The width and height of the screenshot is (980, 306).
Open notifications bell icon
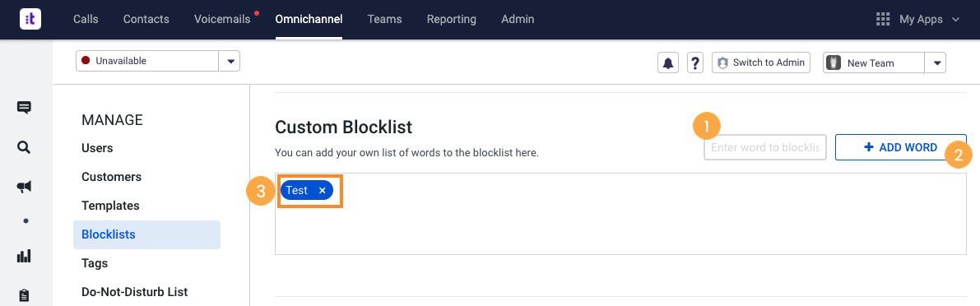click(668, 63)
